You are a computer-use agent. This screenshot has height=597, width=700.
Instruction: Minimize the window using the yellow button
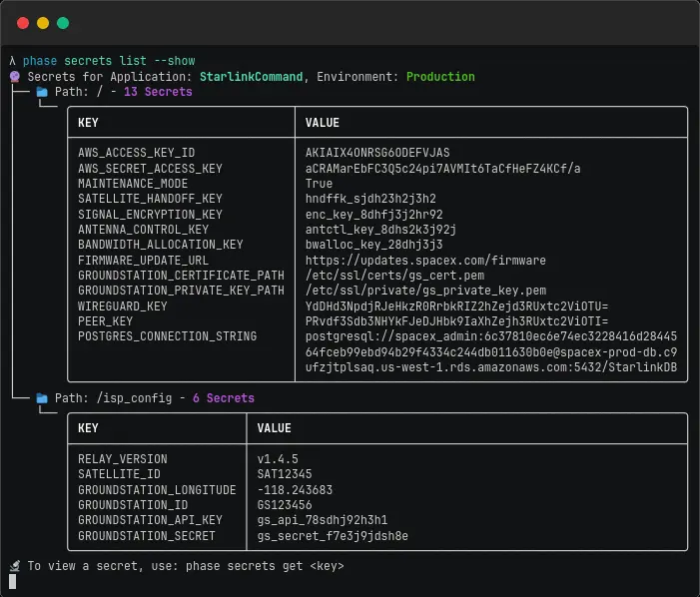coord(43,22)
